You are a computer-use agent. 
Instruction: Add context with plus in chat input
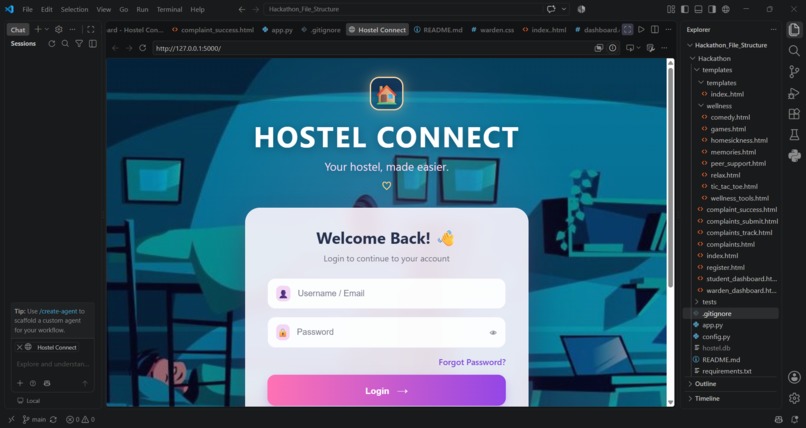coord(20,383)
